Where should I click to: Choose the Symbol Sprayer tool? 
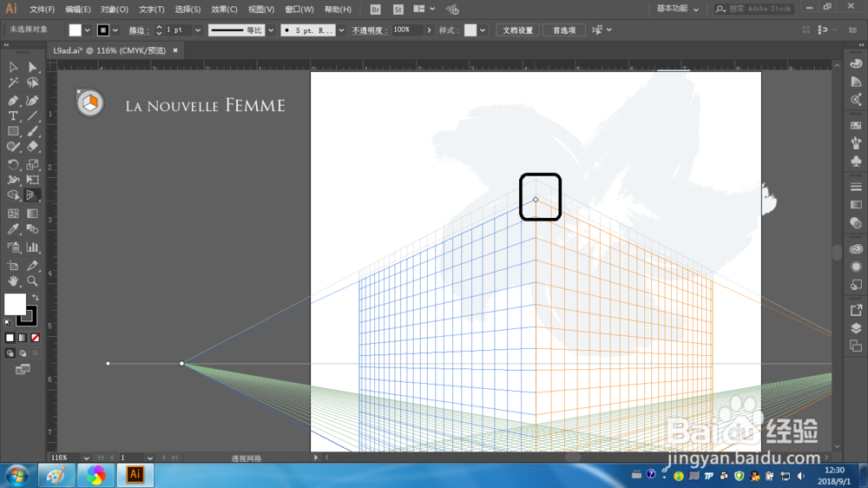pyautogui.click(x=13, y=247)
